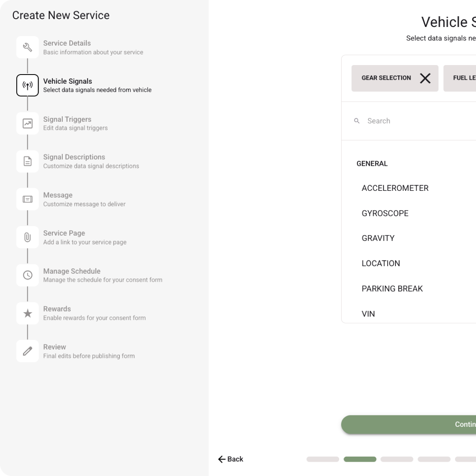This screenshot has width=476, height=476.
Task: Select the LOCATION data signal
Action: tap(381, 263)
